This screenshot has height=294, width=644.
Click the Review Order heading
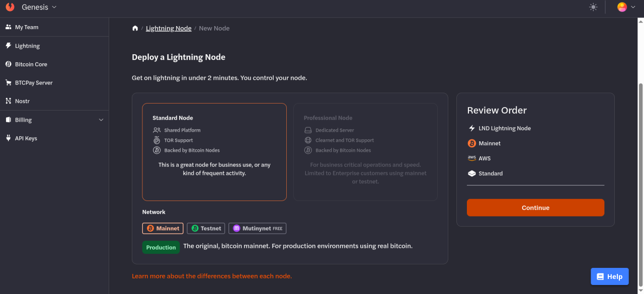497,110
